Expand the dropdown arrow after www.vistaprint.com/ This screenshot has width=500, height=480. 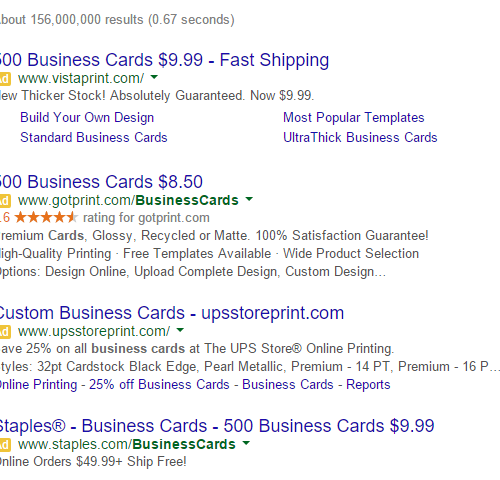click(x=154, y=77)
